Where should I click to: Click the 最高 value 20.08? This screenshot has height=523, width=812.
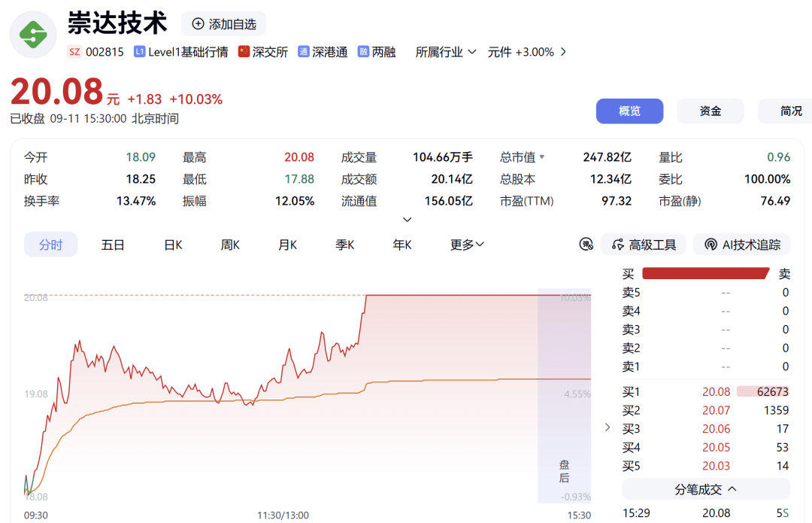tap(298, 157)
